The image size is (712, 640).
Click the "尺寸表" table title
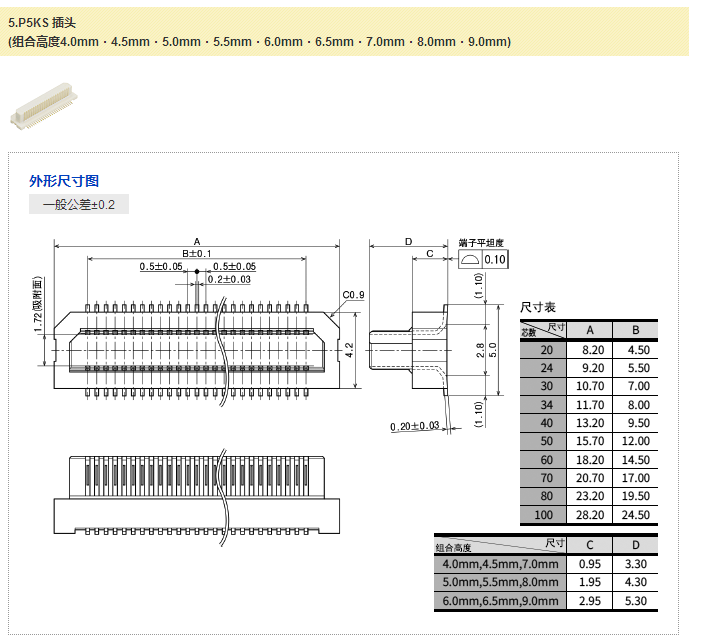(x=538, y=307)
